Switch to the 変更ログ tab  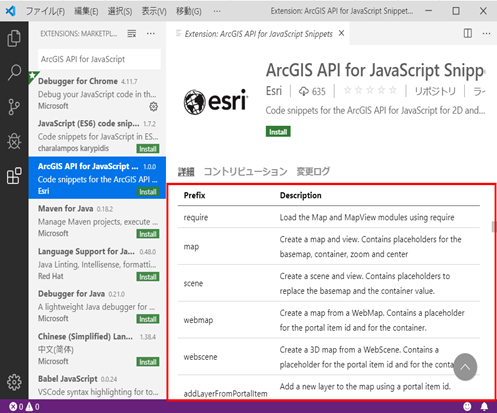(313, 172)
